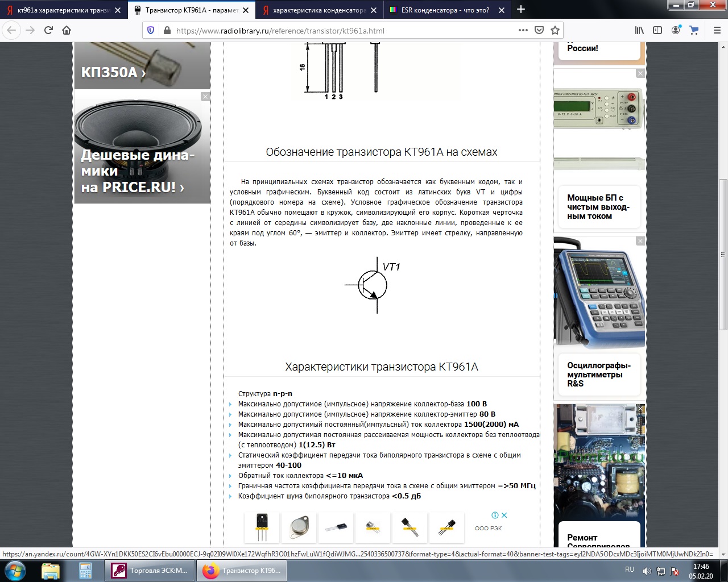728x582 pixels.
Task: Click the address bar URL field
Action: (341, 31)
